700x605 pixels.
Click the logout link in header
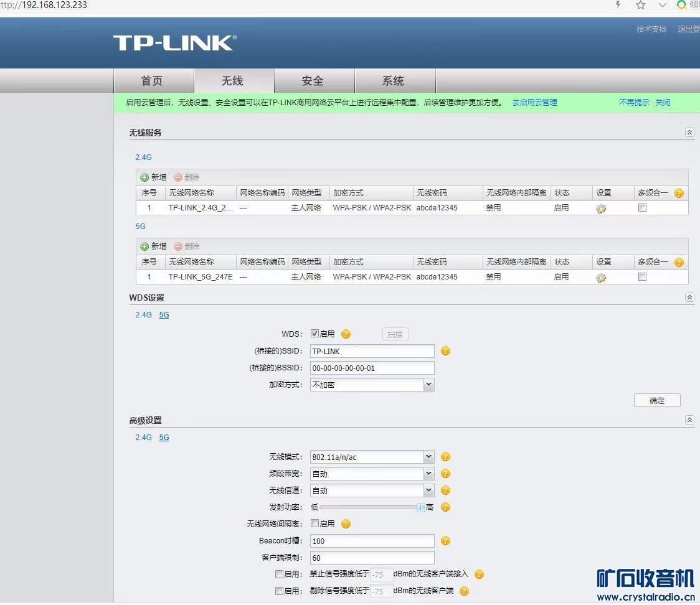pyautogui.click(x=689, y=29)
